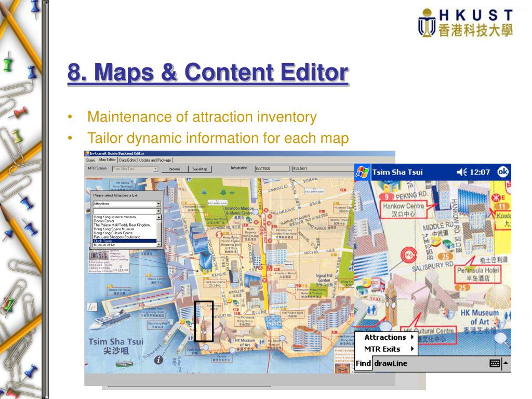Click the taxi stand icon on PDA map
Screen dimensions: 532x399
[x=376, y=299]
